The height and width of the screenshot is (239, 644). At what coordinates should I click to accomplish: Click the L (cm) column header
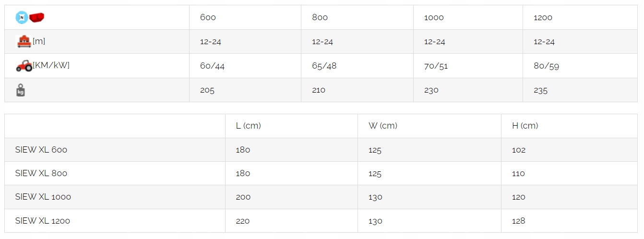point(248,126)
